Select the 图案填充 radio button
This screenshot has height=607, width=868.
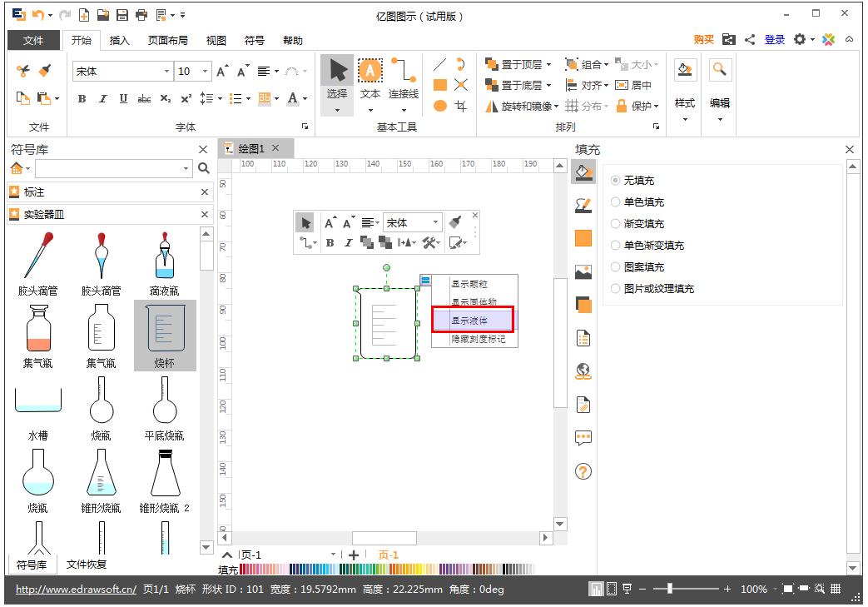(615, 266)
